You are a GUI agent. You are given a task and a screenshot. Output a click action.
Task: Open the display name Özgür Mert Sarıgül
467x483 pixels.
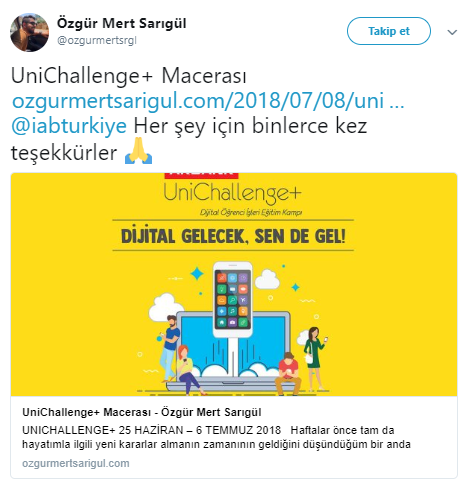coord(121,23)
